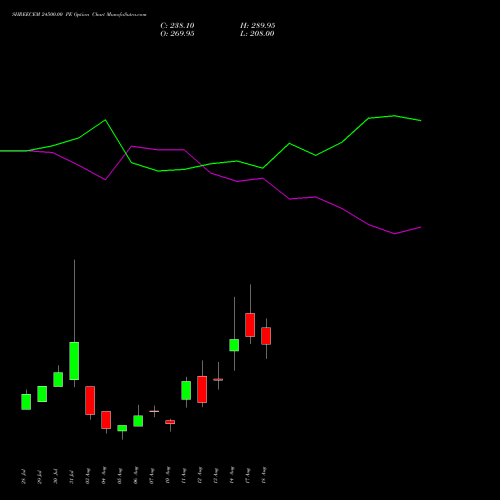Select the open value O: 269.95
Screen dimensions: 500x500
tap(177, 34)
